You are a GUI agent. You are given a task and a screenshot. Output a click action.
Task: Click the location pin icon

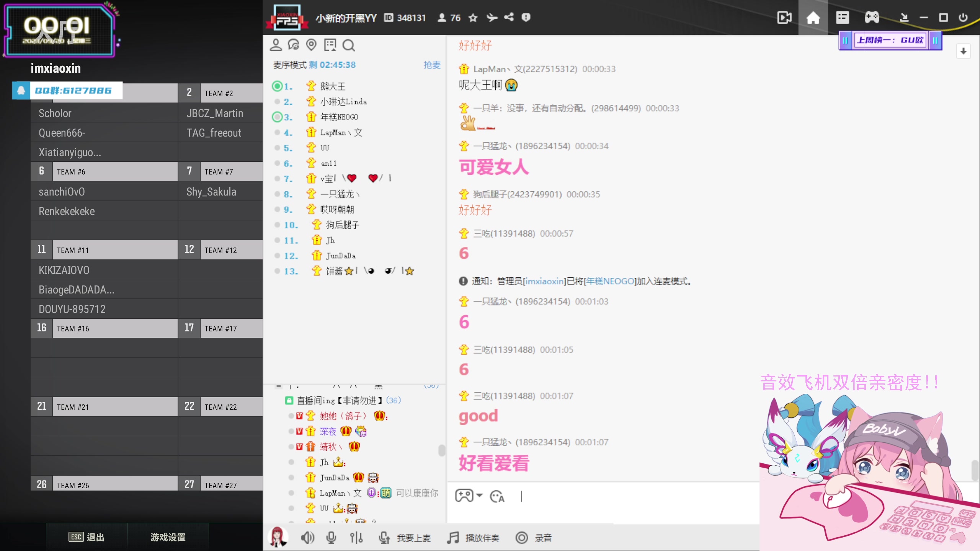(x=311, y=45)
